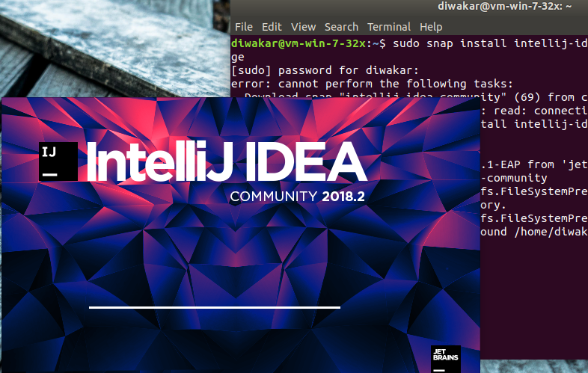Click the 'ound /home/diwak' terminal line

coord(534,232)
